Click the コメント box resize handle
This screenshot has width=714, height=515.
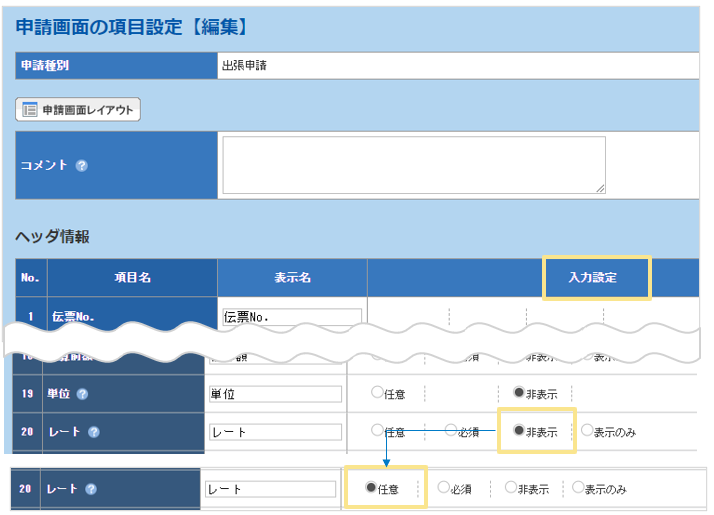(600, 187)
